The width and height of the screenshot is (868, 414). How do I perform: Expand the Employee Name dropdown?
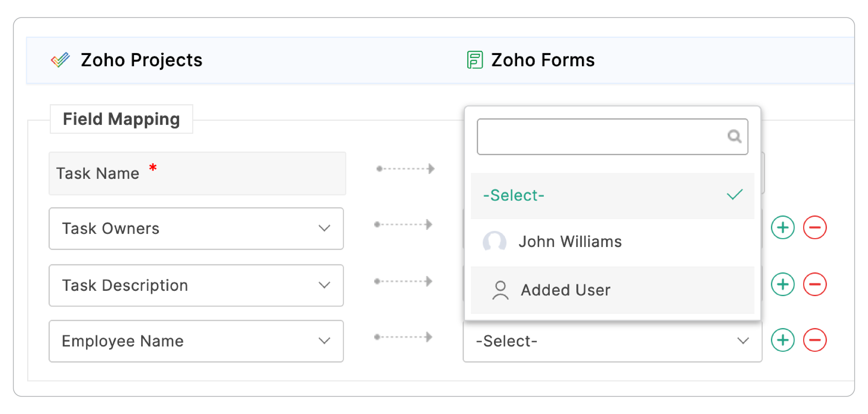click(196, 341)
